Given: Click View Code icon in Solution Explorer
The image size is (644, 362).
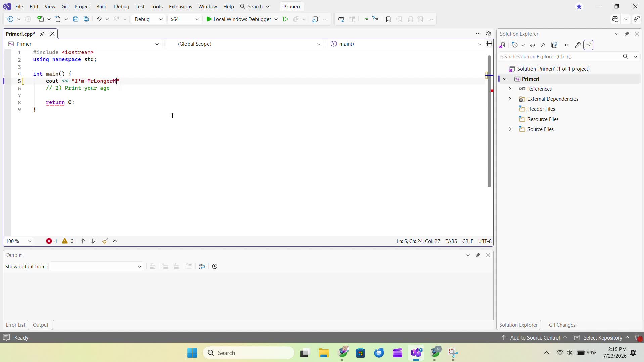Looking at the screenshot, I should (567, 45).
